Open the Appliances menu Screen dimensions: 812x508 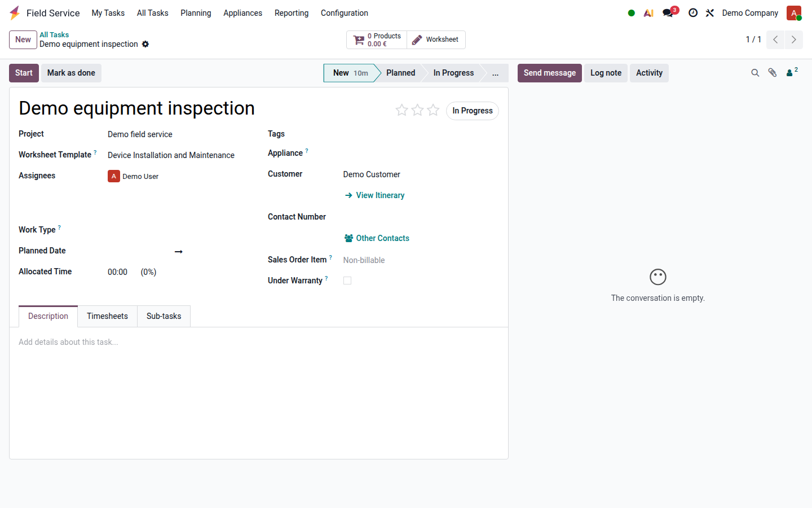[242, 13]
